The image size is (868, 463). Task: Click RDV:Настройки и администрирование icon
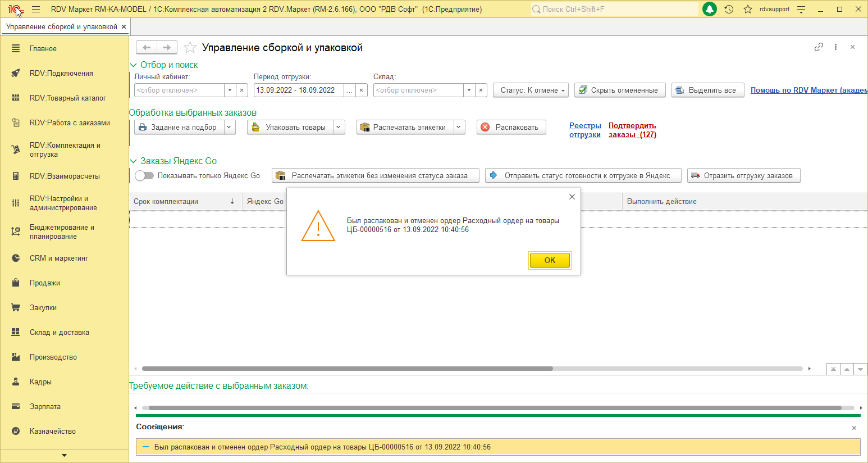tap(16, 203)
